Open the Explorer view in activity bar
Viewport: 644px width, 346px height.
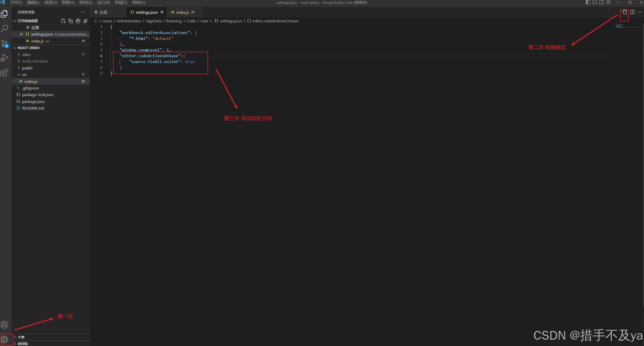(x=5, y=14)
